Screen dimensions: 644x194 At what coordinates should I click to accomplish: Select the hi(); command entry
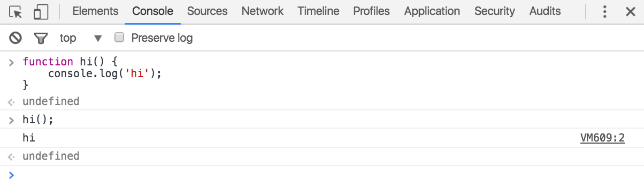(38, 120)
